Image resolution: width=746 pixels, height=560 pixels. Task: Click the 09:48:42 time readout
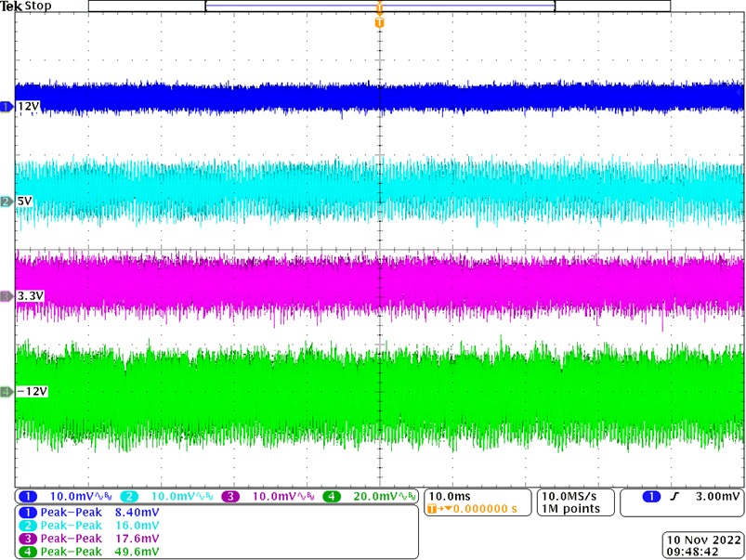(692, 552)
